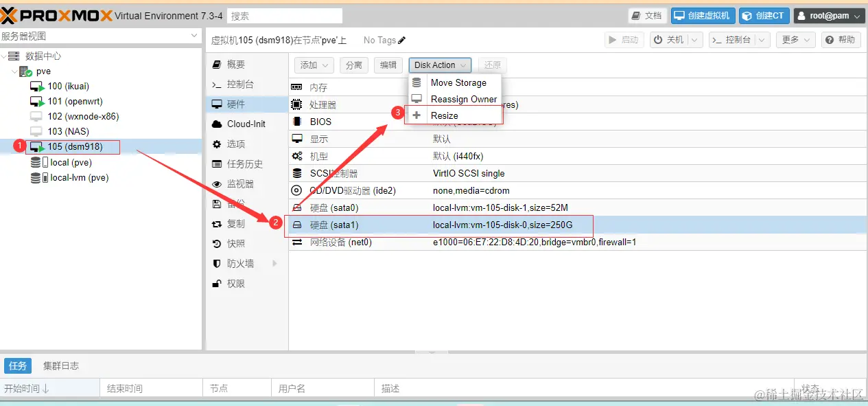
Task: Click the 还原 revert button
Action: tap(493, 65)
